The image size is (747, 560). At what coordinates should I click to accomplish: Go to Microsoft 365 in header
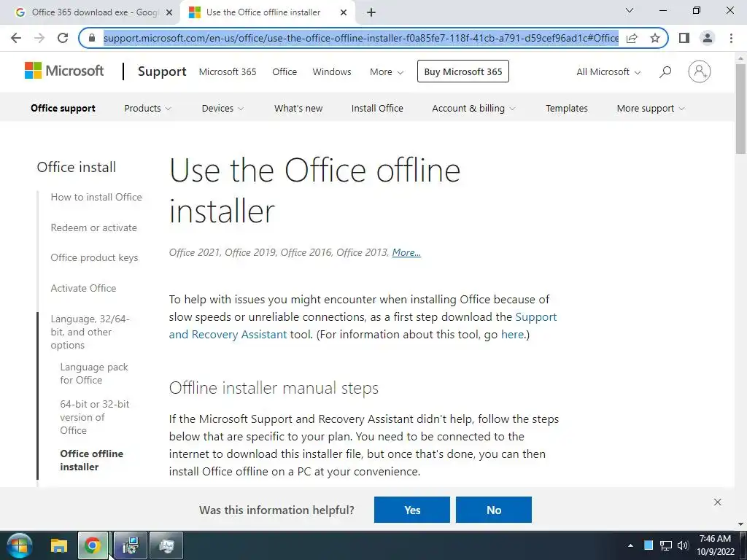click(228, 72)
